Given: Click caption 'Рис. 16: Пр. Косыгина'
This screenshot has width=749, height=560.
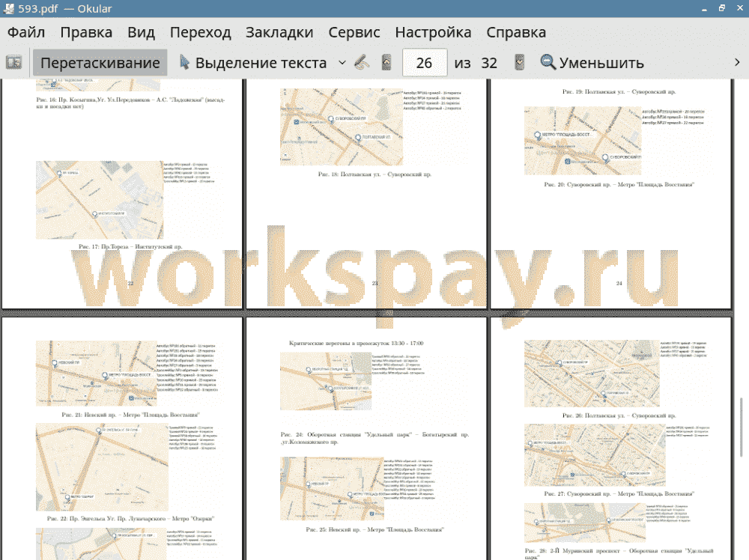Looking at the screenshot, I should [x=130, y=103].
